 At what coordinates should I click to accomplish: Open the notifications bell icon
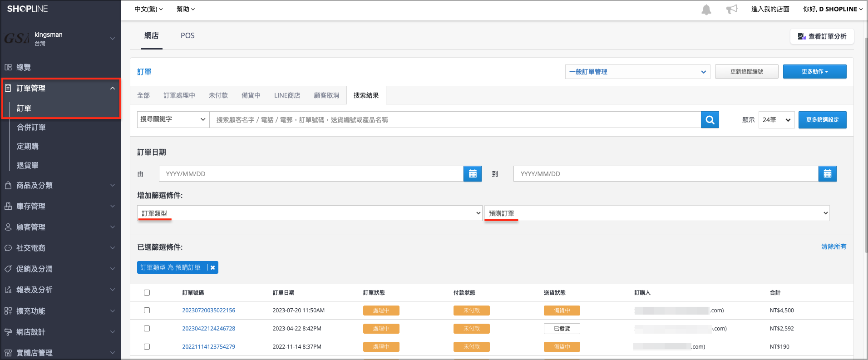(x=706, y=10)
